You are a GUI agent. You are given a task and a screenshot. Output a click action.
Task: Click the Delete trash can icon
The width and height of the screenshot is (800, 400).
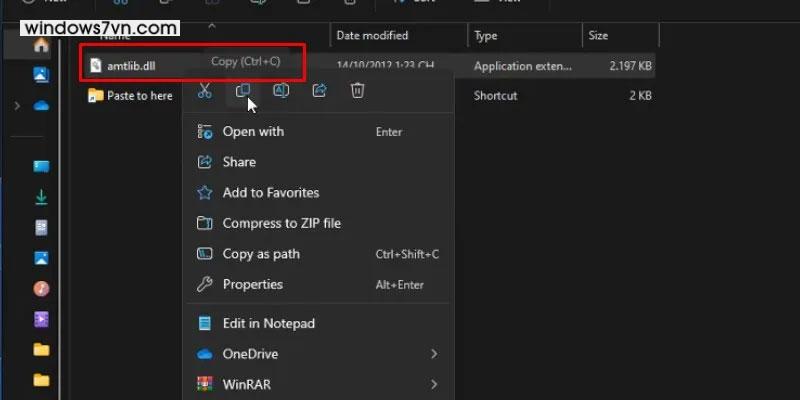click(357, 91)
